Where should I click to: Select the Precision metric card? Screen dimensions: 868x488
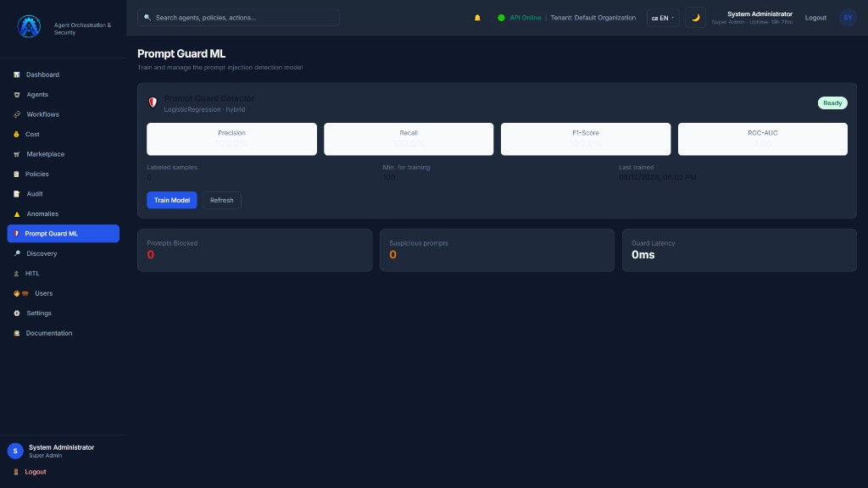[x=231, y=139]
